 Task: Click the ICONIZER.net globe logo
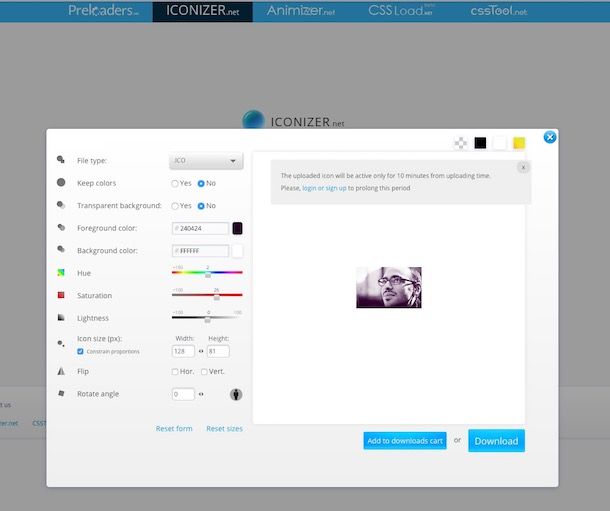point(253,119)
